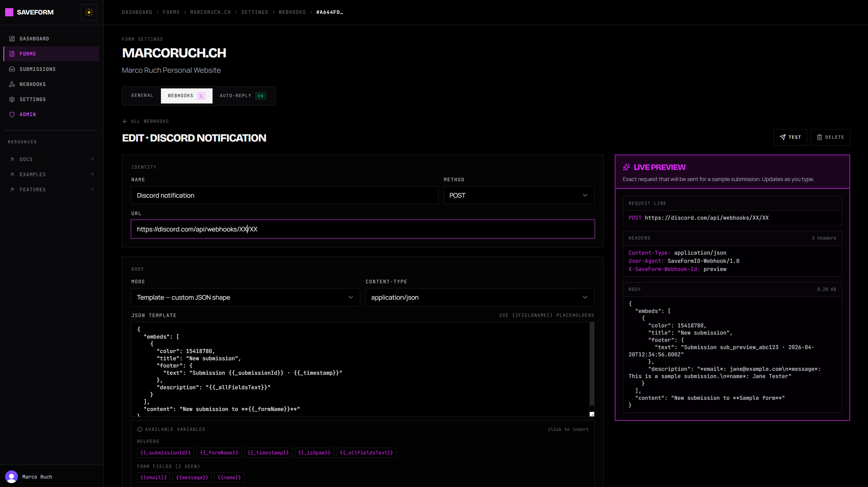Image resolution: width=868 pixels, height=487 pixels.
Task: Insert the {{_timestamp}} helper variable chip
Action: point(268,453)
